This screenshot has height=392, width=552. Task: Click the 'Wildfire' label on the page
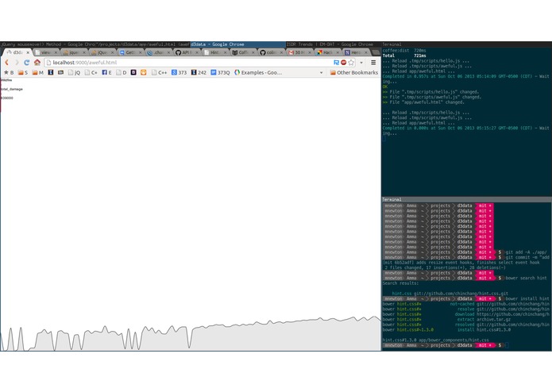point(6,80)
